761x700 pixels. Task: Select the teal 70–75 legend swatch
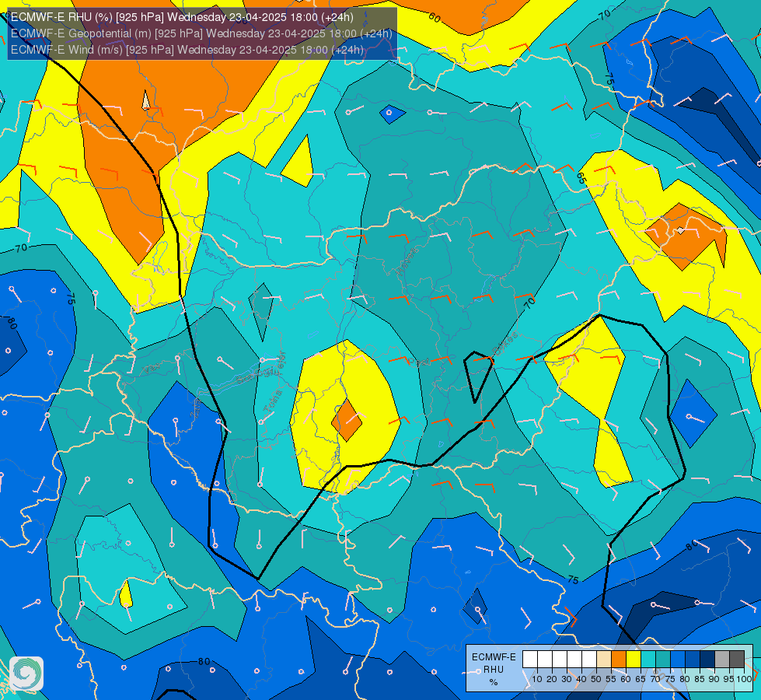pos(663,660)
